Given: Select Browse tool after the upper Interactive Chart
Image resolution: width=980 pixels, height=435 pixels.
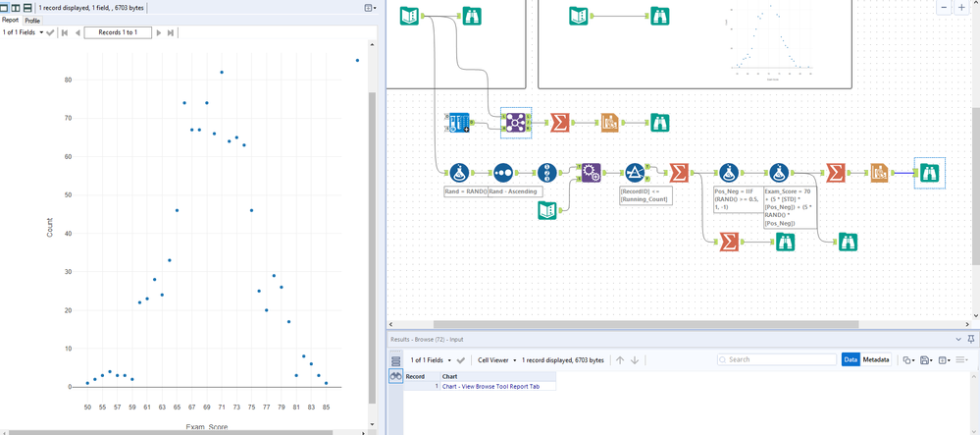Looking at the screenshot, I should coord(660,123).
